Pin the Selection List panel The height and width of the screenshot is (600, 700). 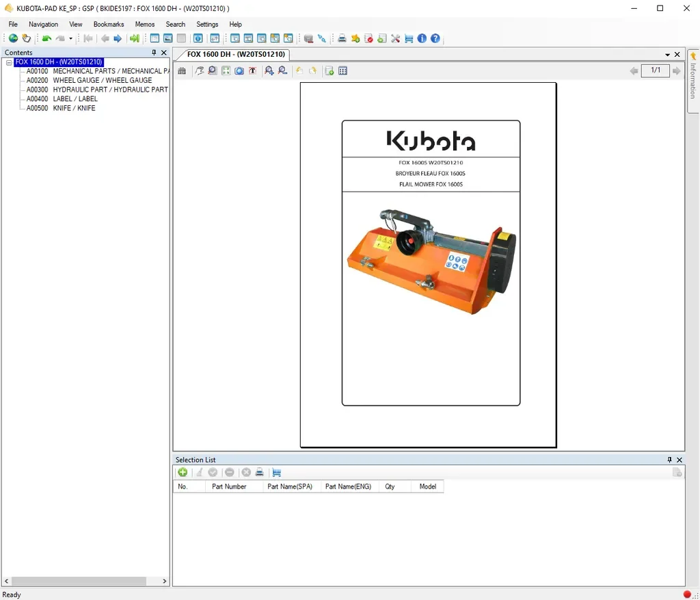670,460
